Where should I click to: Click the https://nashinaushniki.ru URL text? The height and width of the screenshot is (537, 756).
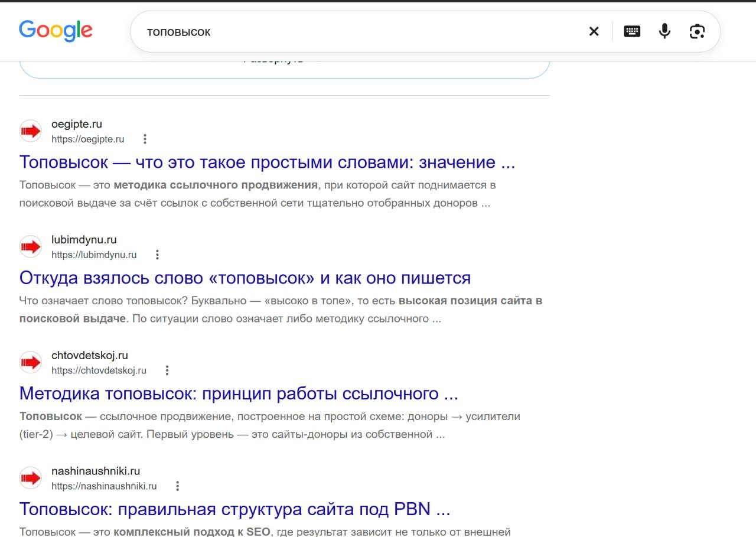click(104, 487)
